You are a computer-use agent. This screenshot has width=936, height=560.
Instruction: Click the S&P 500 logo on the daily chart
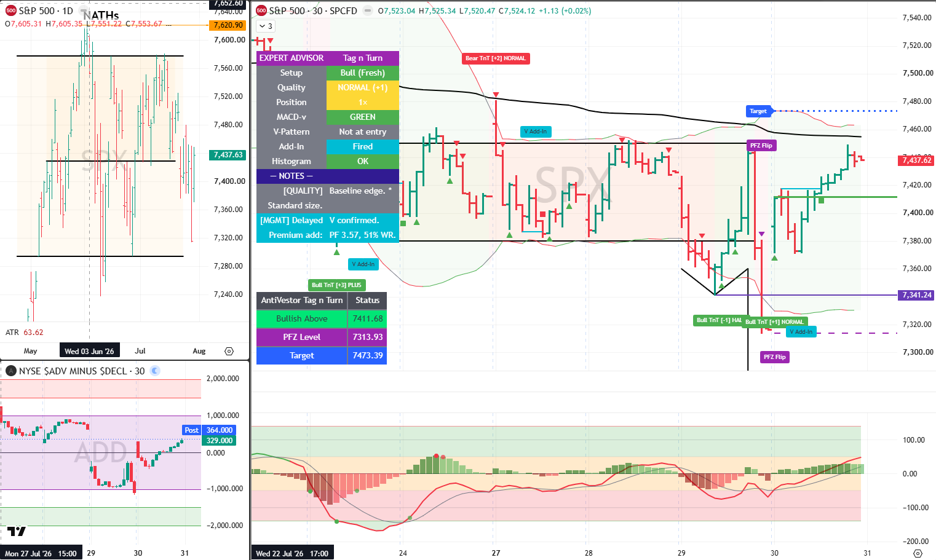click(10, 10)
